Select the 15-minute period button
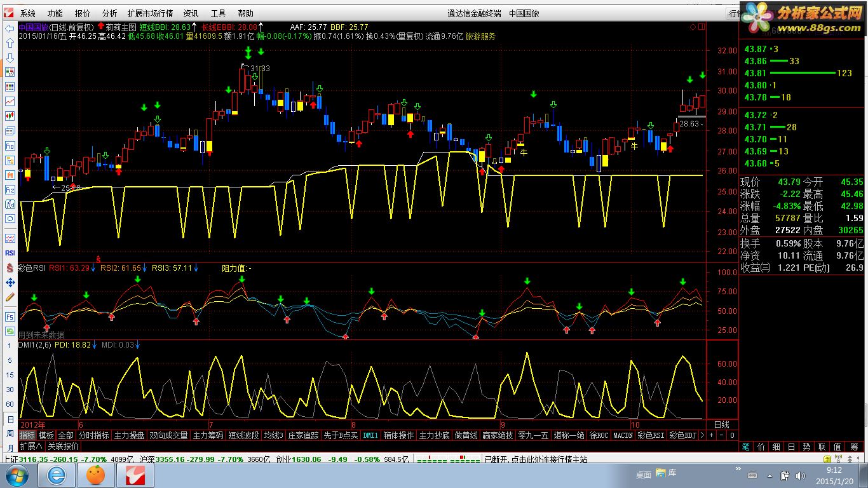Image resolution: width=868 pixels, height=488 pixels. pos(10,376)
